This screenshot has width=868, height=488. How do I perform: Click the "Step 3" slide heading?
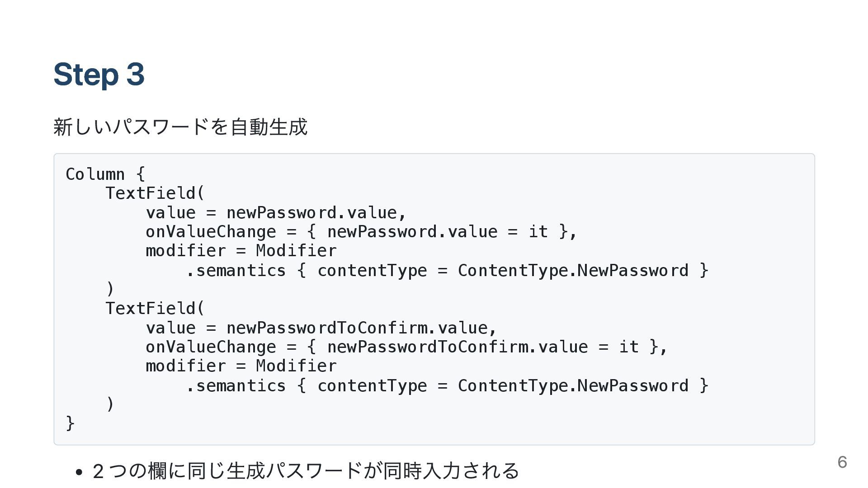(99, 74)
